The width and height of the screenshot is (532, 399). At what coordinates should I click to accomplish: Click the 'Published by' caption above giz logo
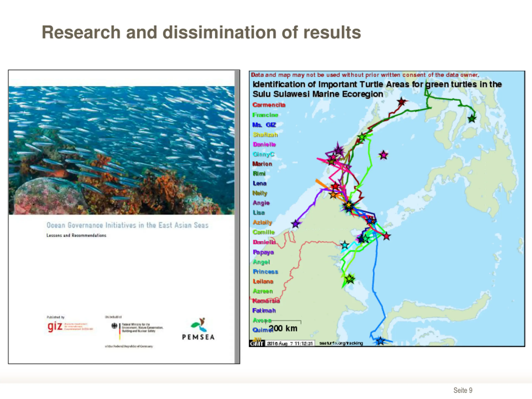tap(55, 317)
